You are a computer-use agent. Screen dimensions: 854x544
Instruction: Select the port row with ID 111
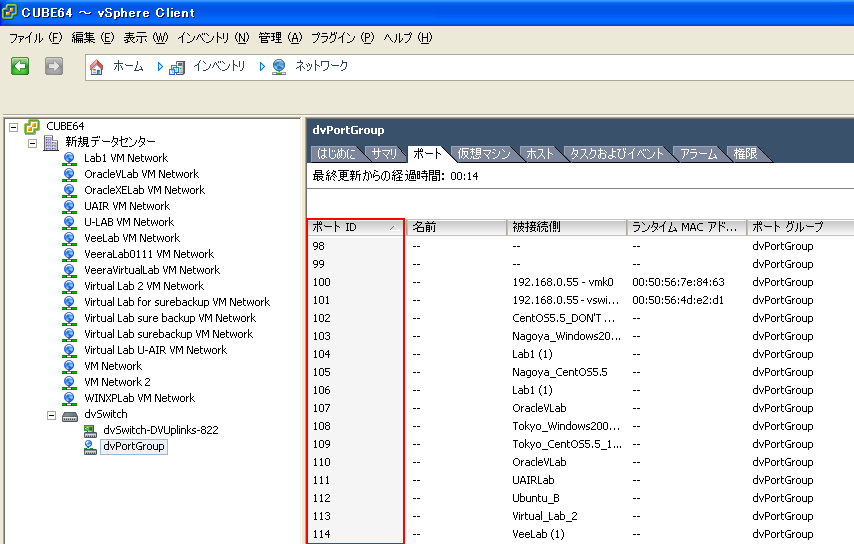point(581,480)
